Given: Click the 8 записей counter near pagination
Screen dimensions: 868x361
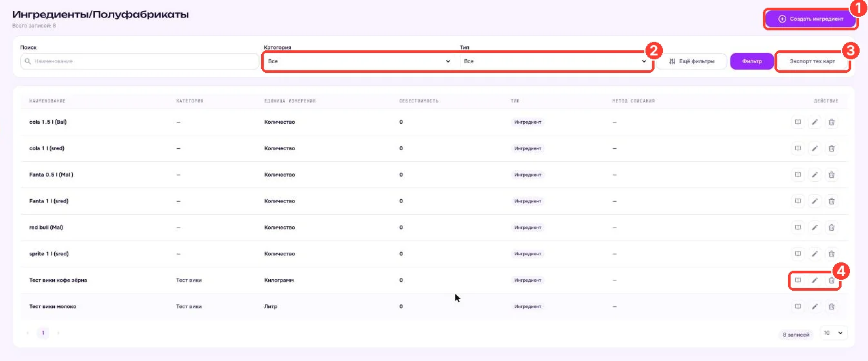Looking at the screenshot, I should tap(796, 335).
